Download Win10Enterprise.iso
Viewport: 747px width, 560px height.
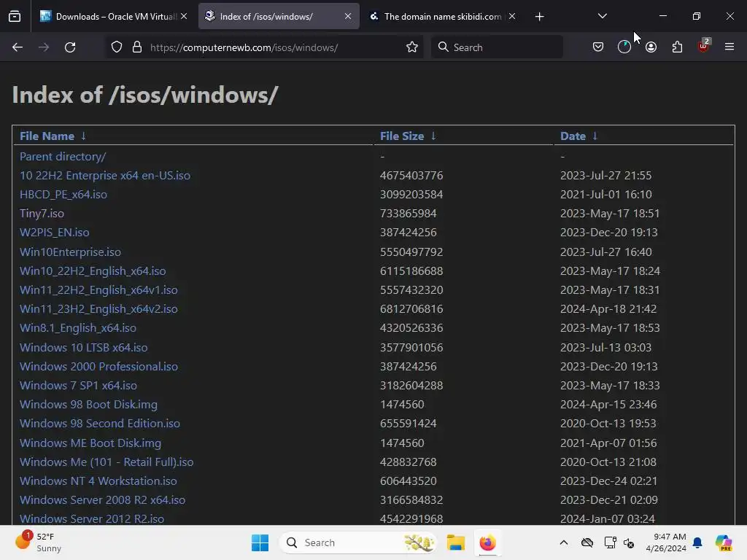click(70, 252)
